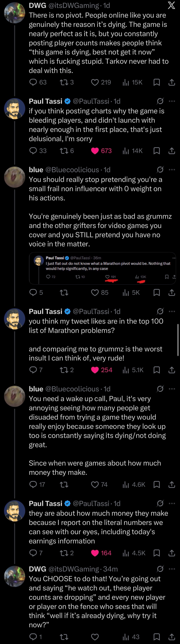Open Paul Tassi's name on 'top 100' tweet
Viewport: 180px width, 644px height.
[x=46, y=312]
